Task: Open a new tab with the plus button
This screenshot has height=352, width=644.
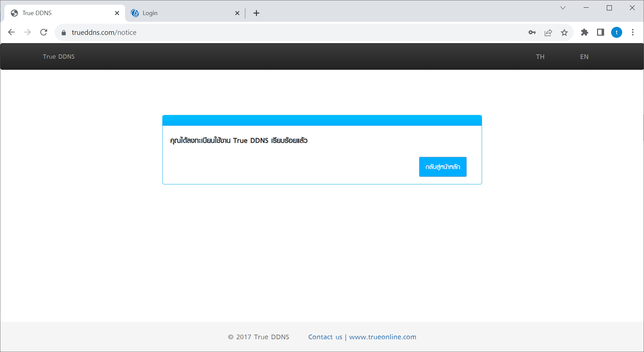Action: 257,13
